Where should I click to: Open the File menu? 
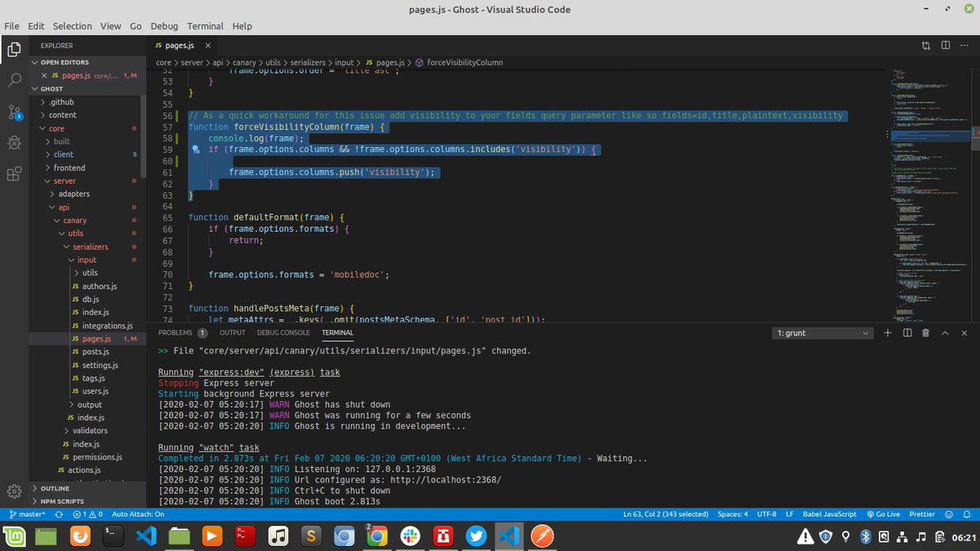[x=12, y=26]
